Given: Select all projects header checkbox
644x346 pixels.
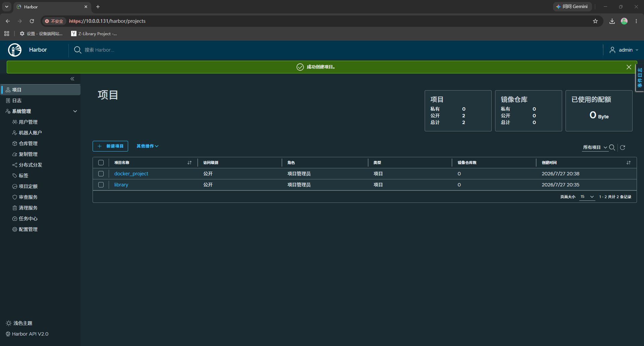Looking at the screenshot, I should pos(101,163).
